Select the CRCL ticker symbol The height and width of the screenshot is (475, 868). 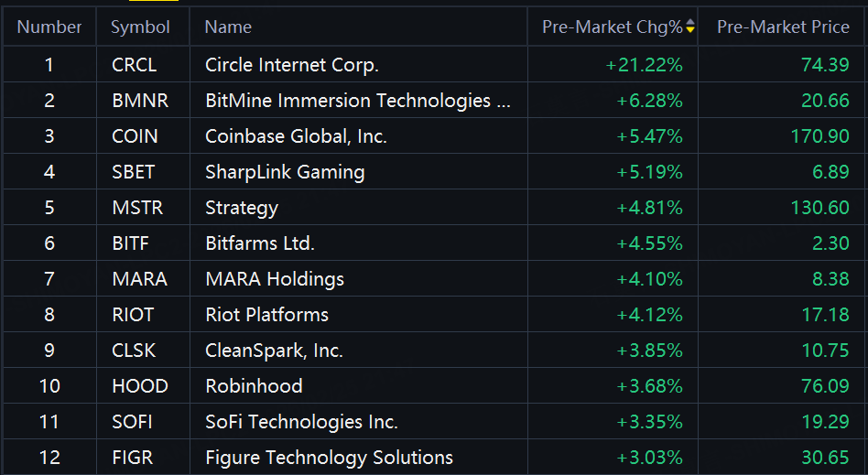134,65
